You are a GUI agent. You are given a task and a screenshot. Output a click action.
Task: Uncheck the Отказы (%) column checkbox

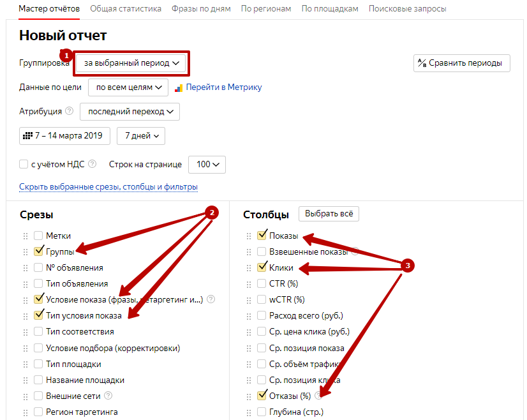262,396
